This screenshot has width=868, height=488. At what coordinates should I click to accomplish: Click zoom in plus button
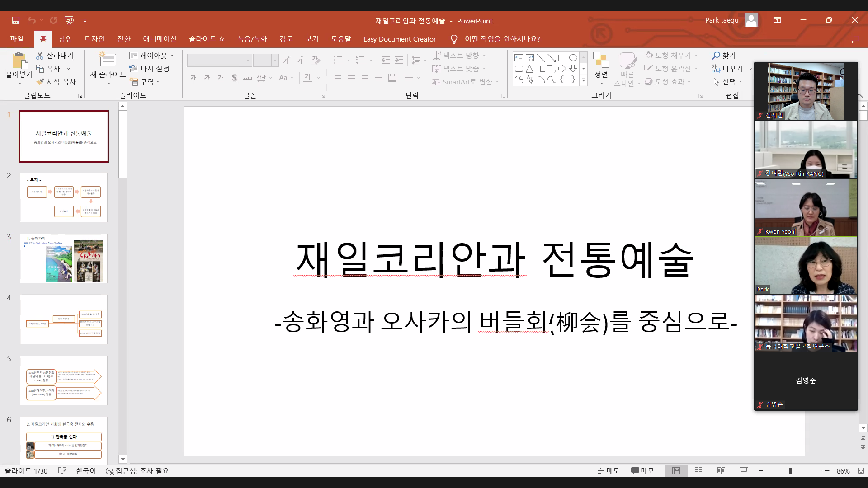coord(827,471)
